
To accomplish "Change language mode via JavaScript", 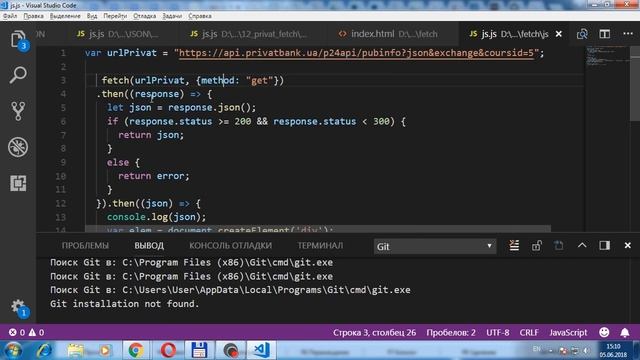I will (x=568, y=332).
